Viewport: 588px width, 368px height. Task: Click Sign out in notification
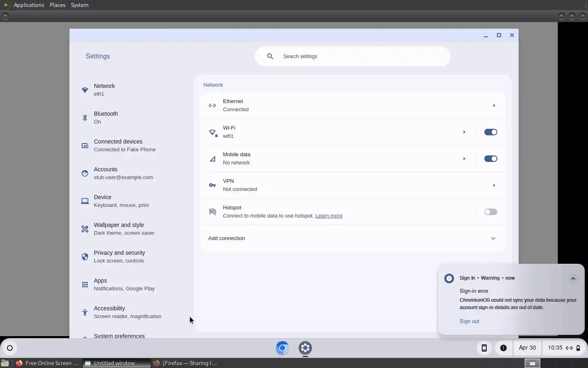470,321
